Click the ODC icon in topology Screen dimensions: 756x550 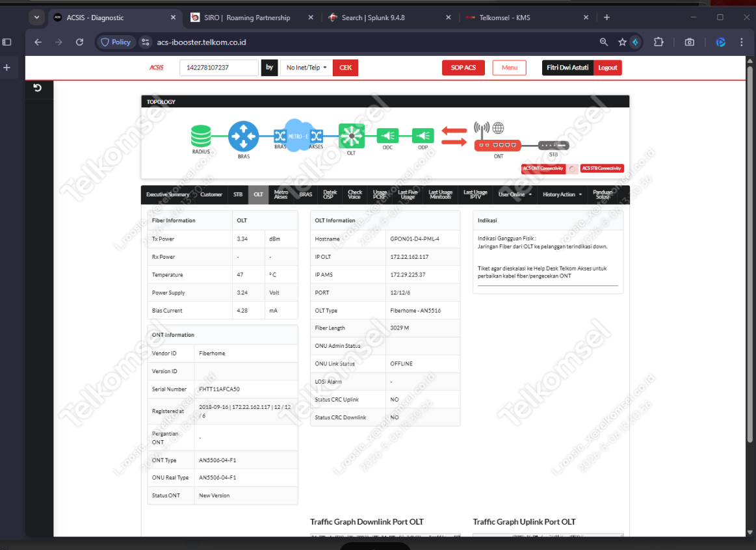tap(387, 136)
